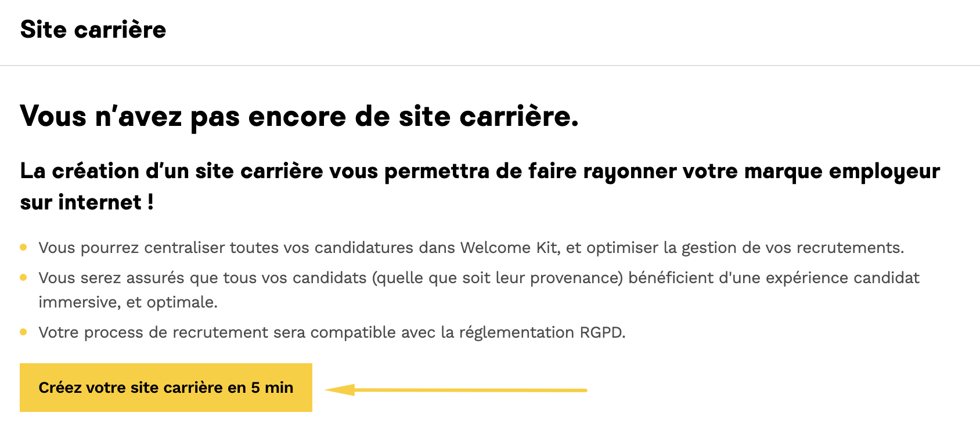Click the "Vous n'avez pas encore de site carrière." heading

point(299,116)
